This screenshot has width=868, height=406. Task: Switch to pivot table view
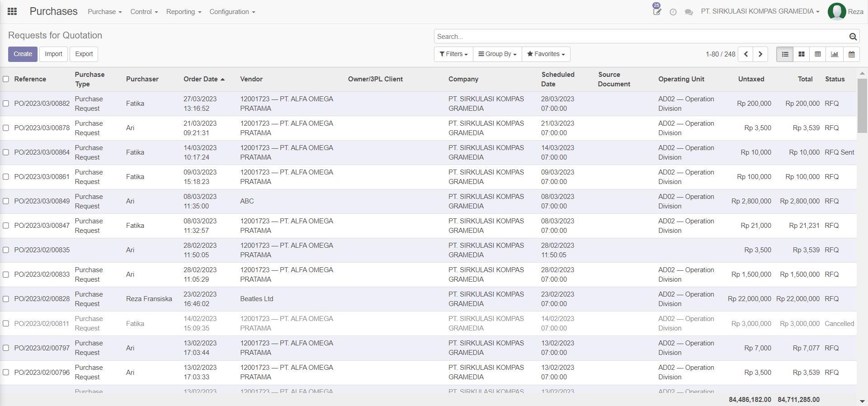(818, 54)
